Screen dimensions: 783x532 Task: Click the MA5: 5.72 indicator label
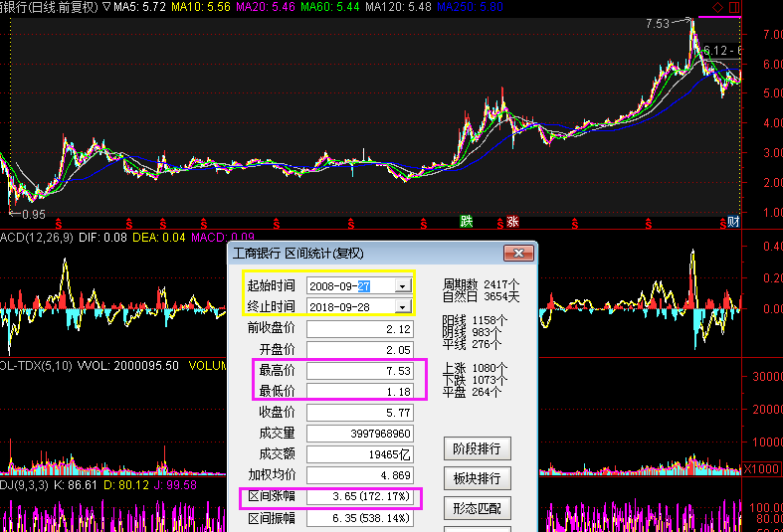point(139,7)
